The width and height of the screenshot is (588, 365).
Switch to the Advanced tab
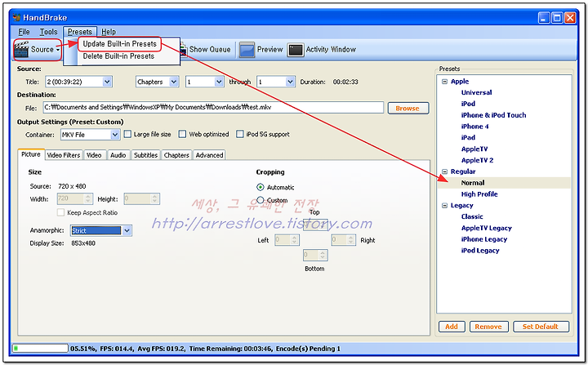click(x=209, y=155)
